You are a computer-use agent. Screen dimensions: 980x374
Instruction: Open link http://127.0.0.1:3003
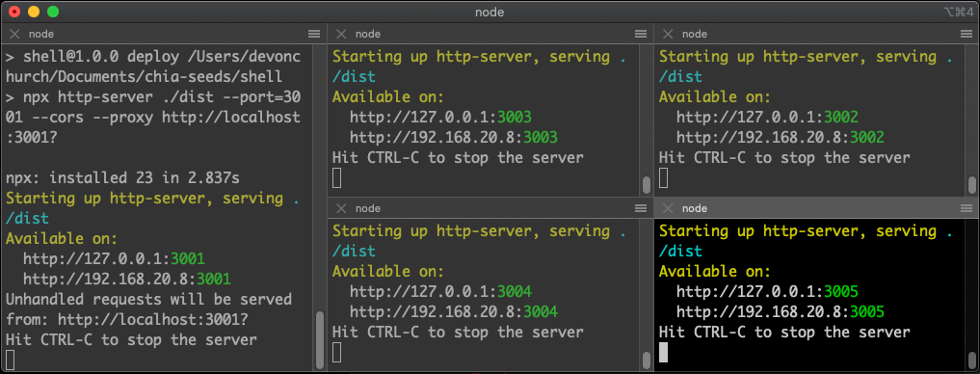[440, 117]
